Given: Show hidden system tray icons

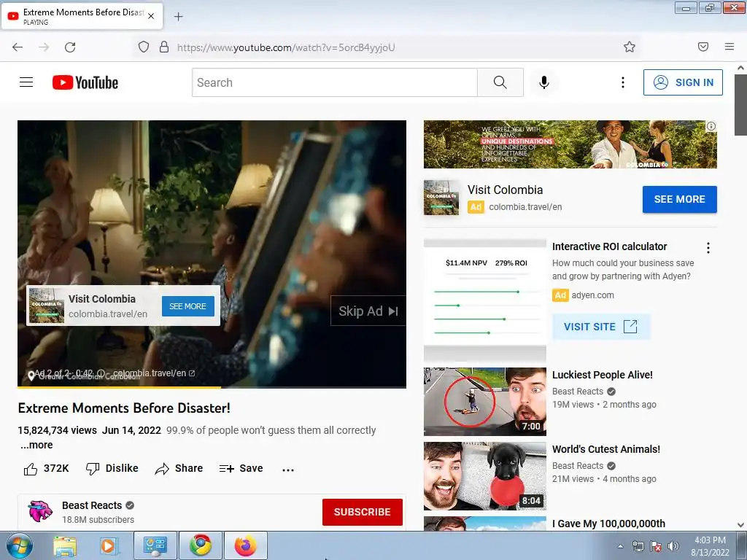Looking at the screenshot, I should point(620,546).
